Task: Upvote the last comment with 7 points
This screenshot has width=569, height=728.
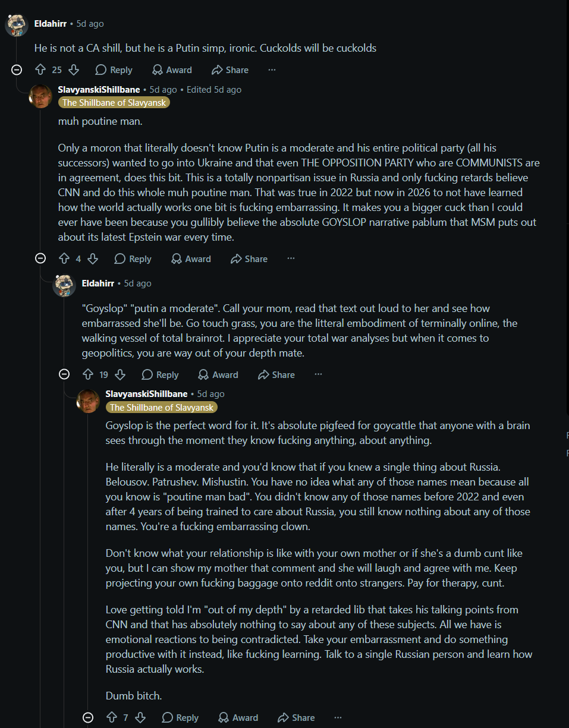Action: tap(112, 717)
